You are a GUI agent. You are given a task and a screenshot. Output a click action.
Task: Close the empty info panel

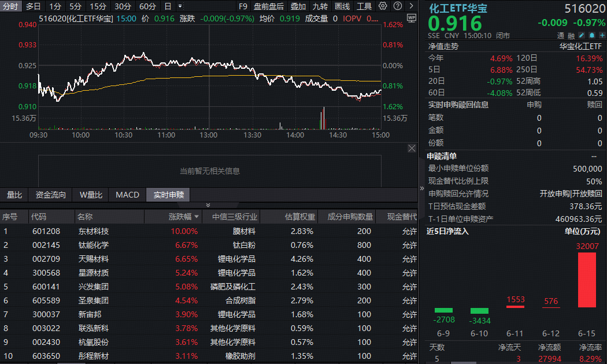(x=412, y=148)
